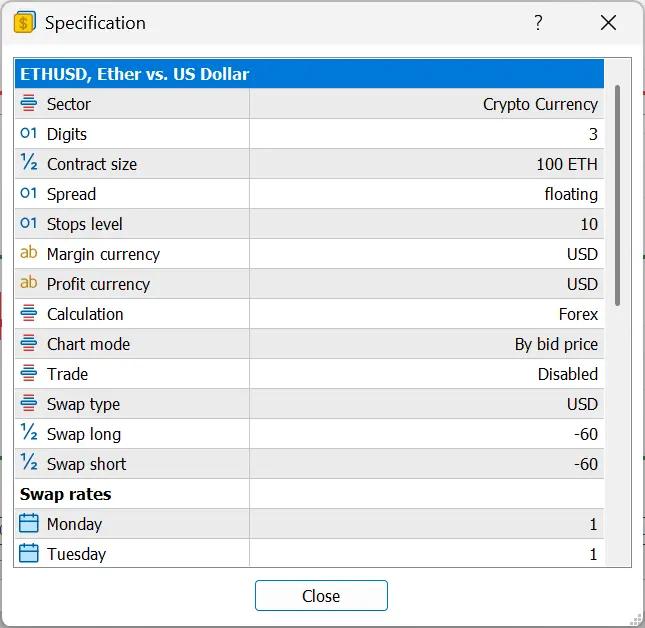The image size is (645, 628).
Task: Click the Contract size fraction icon
Action: tap(29, 162)
